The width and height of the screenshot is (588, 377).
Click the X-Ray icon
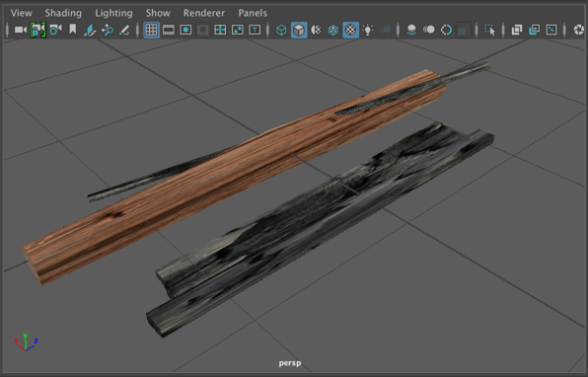click(517, 30)
